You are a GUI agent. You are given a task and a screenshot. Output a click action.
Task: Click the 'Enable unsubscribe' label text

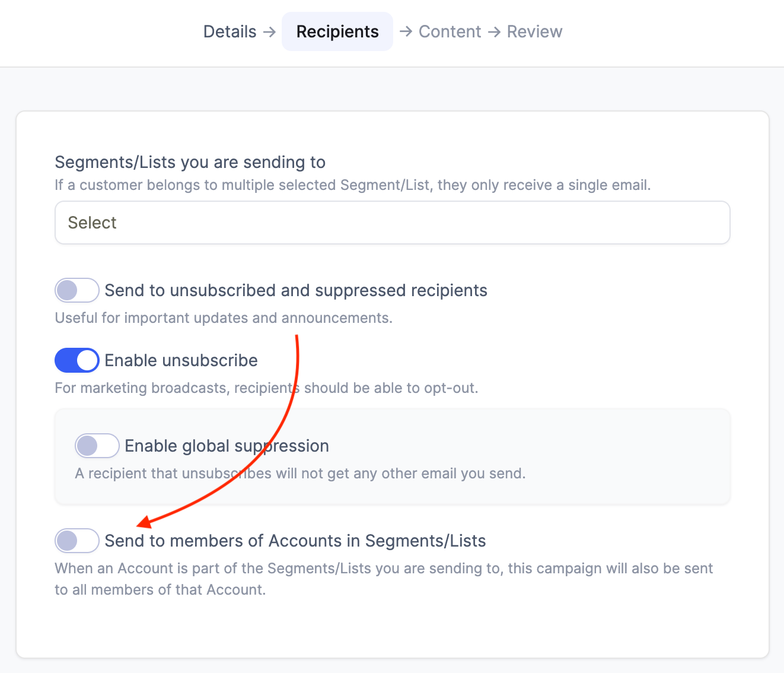tap(181, 360)
